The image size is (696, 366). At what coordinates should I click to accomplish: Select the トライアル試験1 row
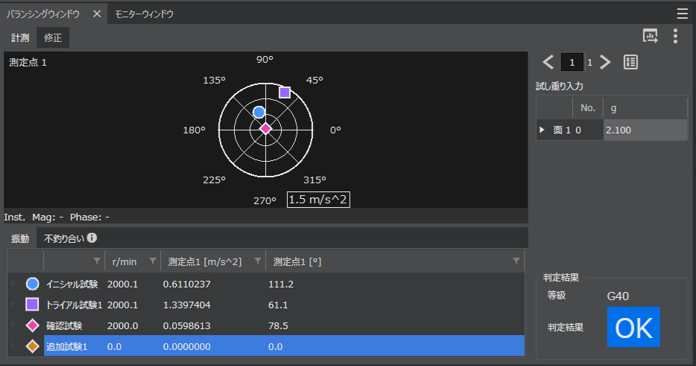(266, 305)
